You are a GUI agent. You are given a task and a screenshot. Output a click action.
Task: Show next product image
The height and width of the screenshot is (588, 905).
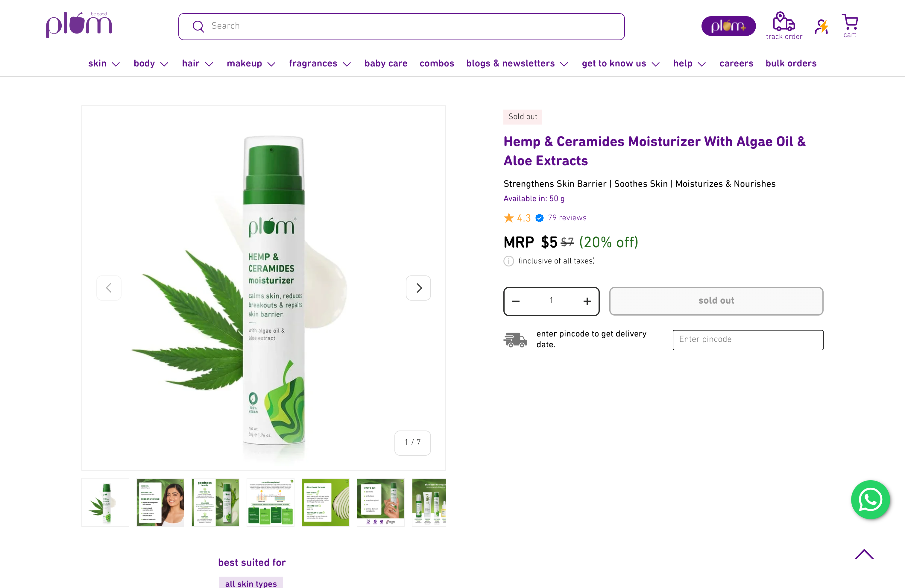tap(418, 288)
